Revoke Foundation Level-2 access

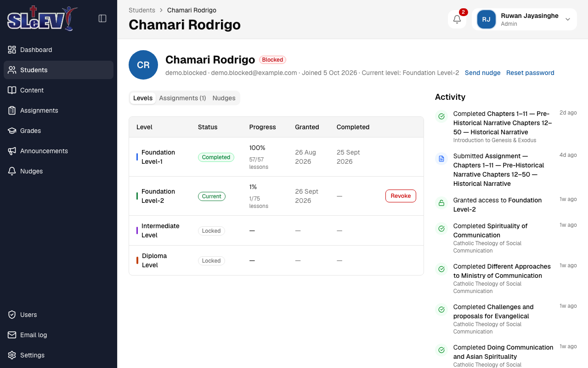[401, 196]
